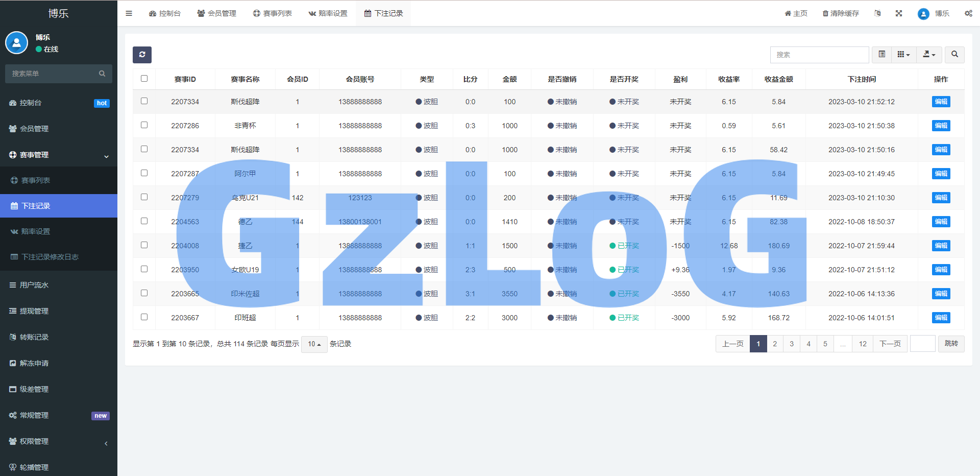980x476 pixels.
Task: Toggle the sidebar hamburger menu icon
Action: tap(129, 13)
